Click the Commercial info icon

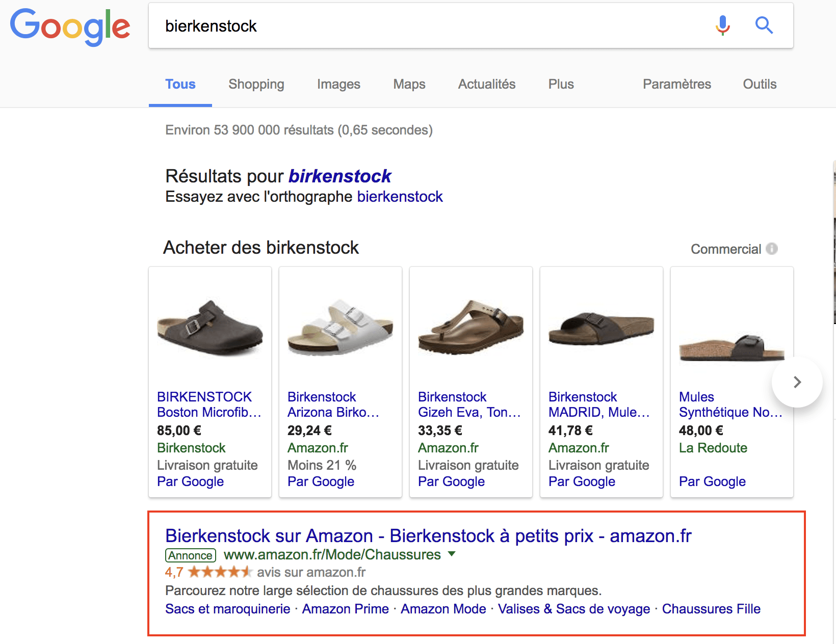click(772, 249)
